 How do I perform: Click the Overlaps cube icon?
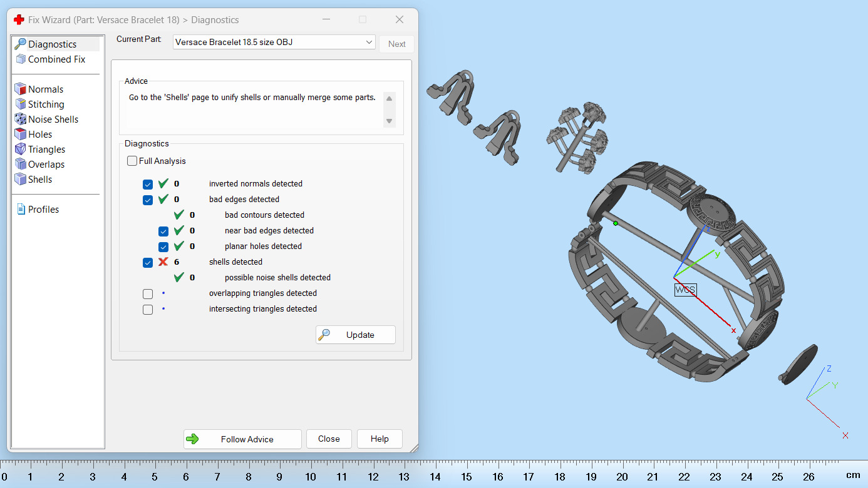pos(20,164)
